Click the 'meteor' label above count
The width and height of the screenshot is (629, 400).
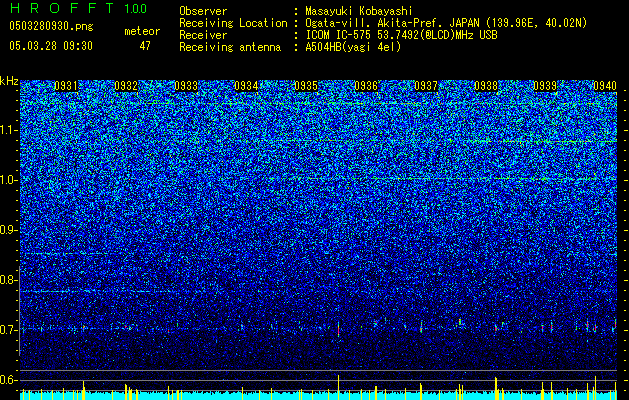(142, 31)
